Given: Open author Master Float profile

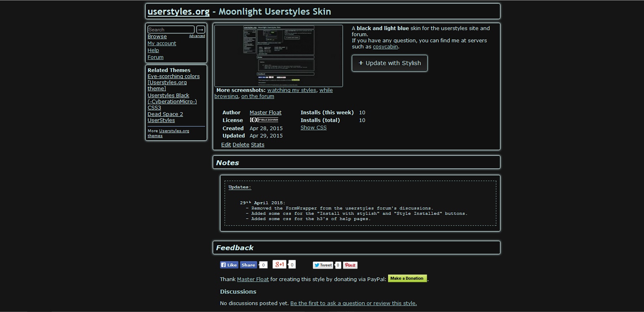Looking at the screenshot, I should 266,113.
